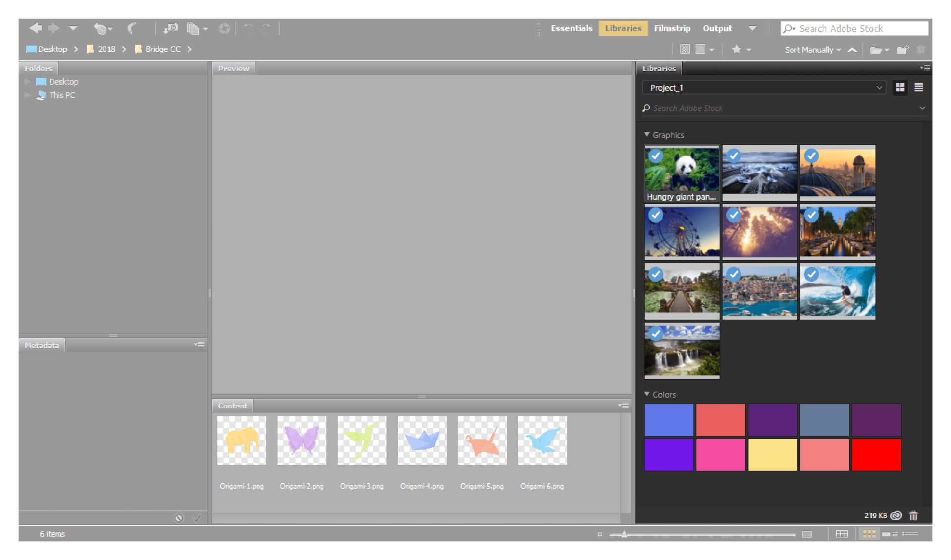Go forward with the right arrow icon
Screen dimensions: 951x560
point(54,28)
